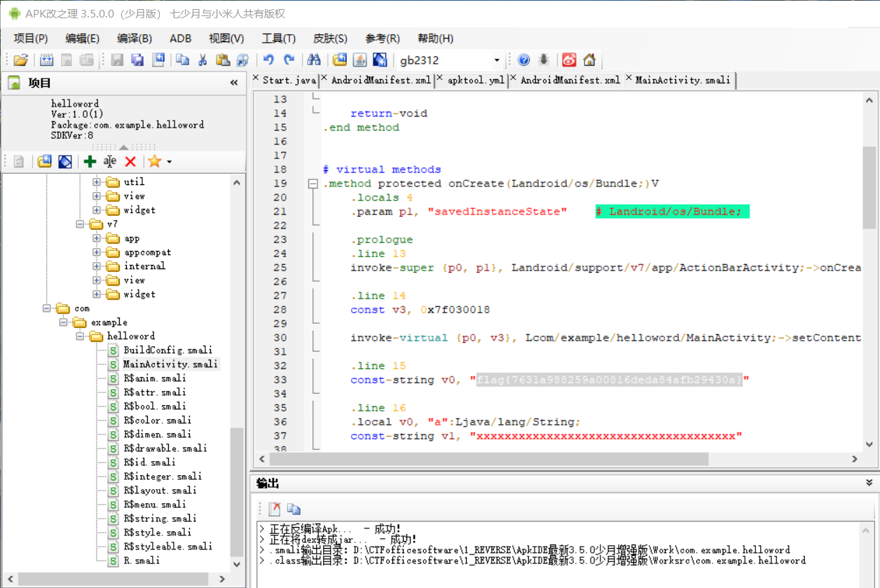Click the red X delete icon
Viewport: 880px width, 588px height.
point(130,162)
